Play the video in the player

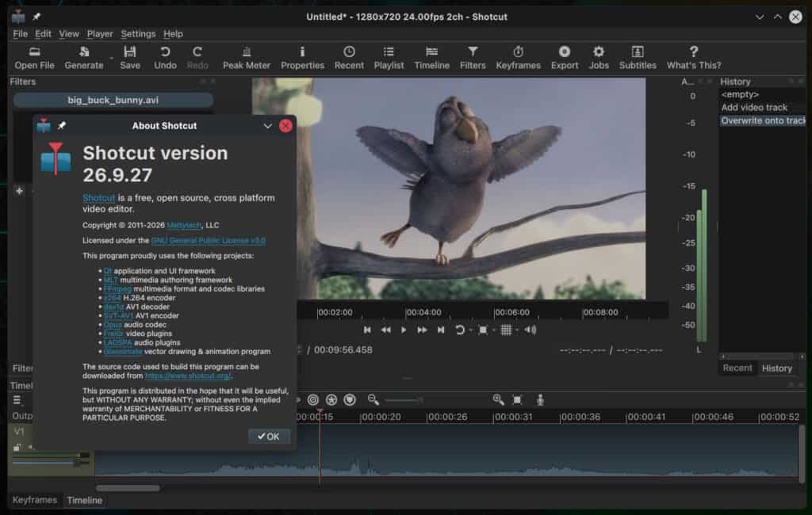(x=404, y=330)
